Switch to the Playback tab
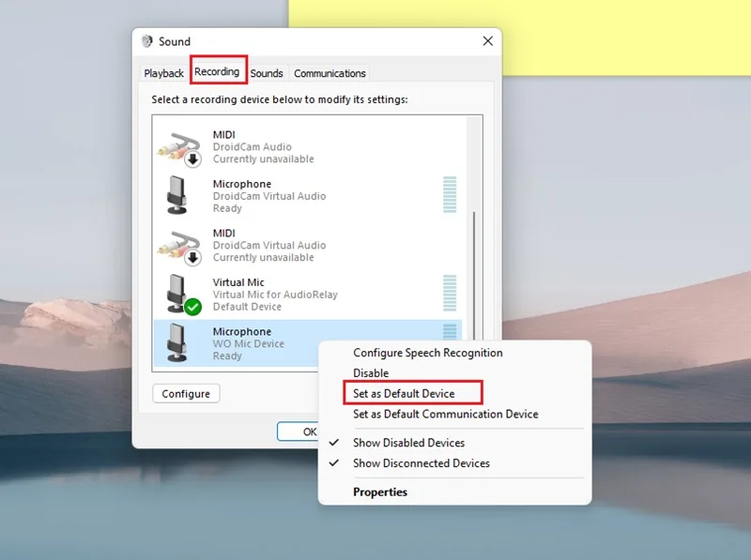Viewport: 751px width, 560px height. (x=163, y=73)
